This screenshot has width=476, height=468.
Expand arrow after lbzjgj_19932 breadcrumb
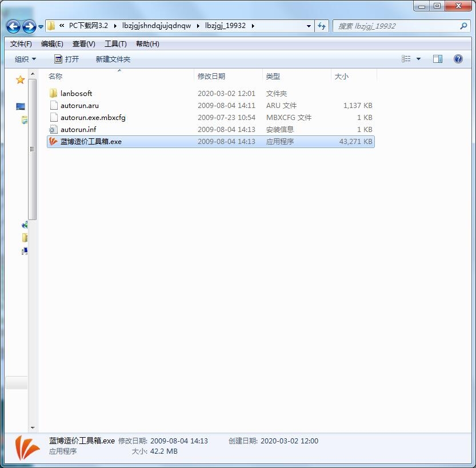coord(253,26)
